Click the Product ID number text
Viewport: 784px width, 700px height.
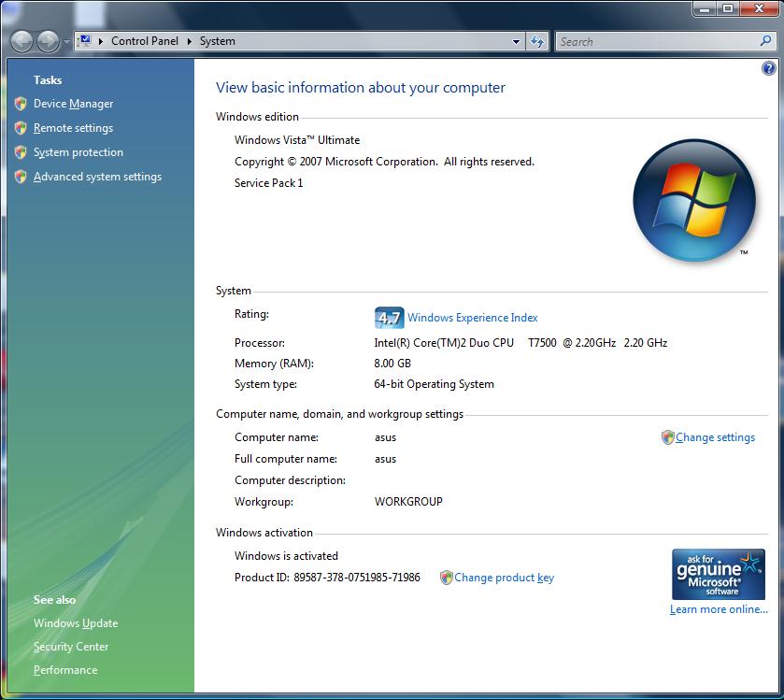tap(357, 578)
